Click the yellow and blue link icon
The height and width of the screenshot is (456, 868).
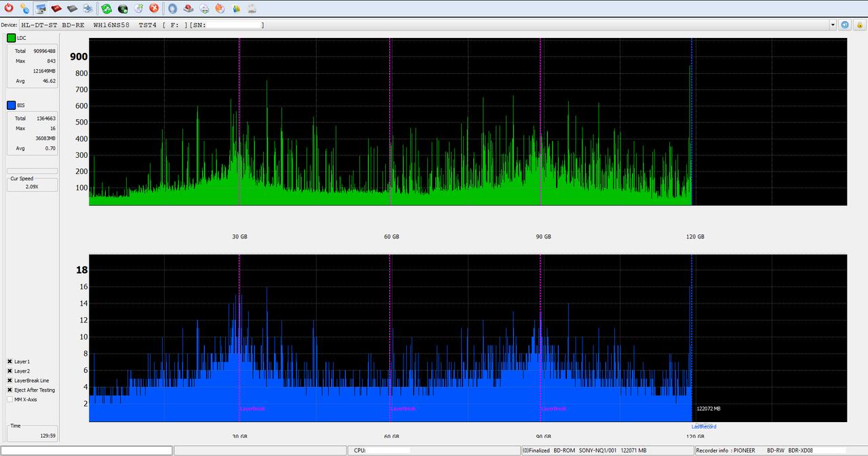24,8
